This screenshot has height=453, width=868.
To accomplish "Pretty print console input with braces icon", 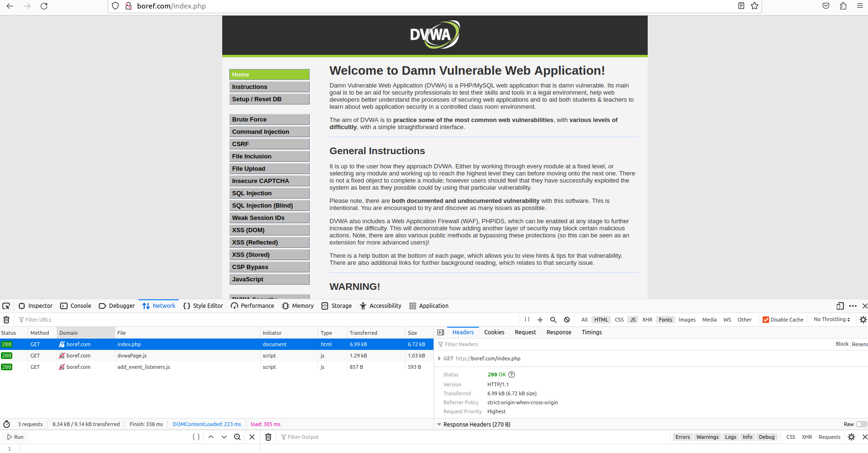I will click(x=196, y=437).
